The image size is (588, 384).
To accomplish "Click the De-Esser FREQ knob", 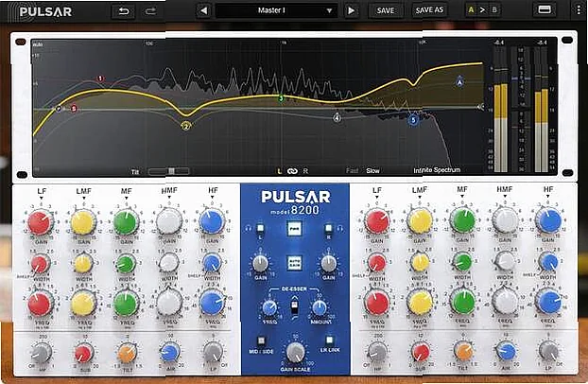I will [269, 307].
